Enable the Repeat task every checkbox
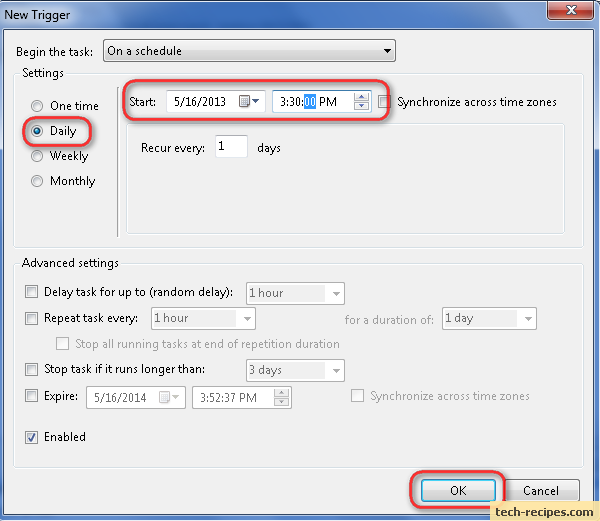 [31, 318]
